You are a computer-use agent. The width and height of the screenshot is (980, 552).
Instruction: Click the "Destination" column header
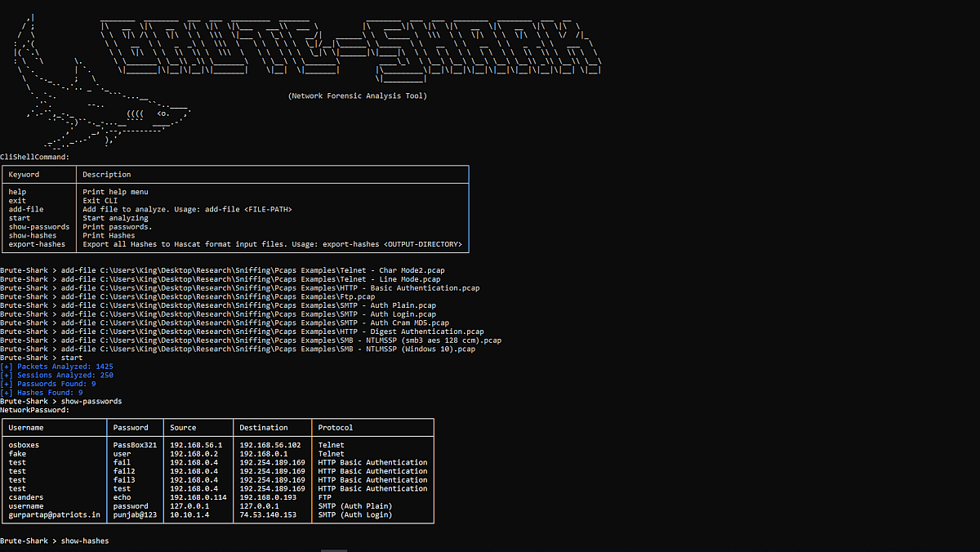[x=264, y=427]
